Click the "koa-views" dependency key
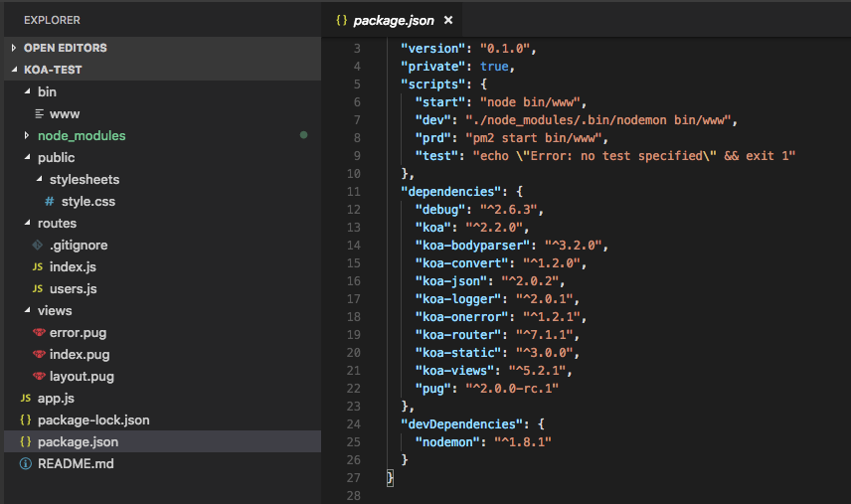This screenshot has height=504, width=851. (454, 371)
